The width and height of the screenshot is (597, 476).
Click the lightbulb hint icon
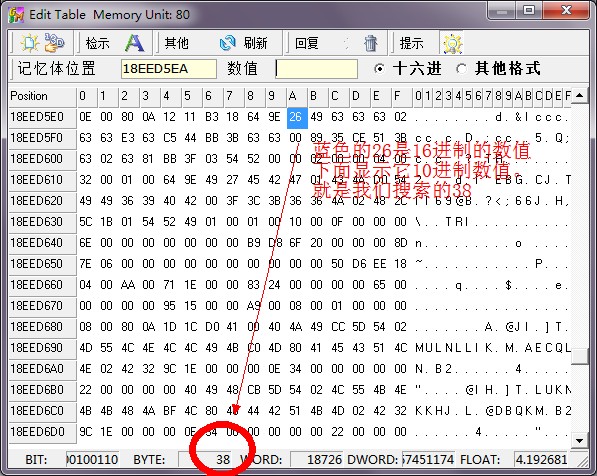point(452,43)
